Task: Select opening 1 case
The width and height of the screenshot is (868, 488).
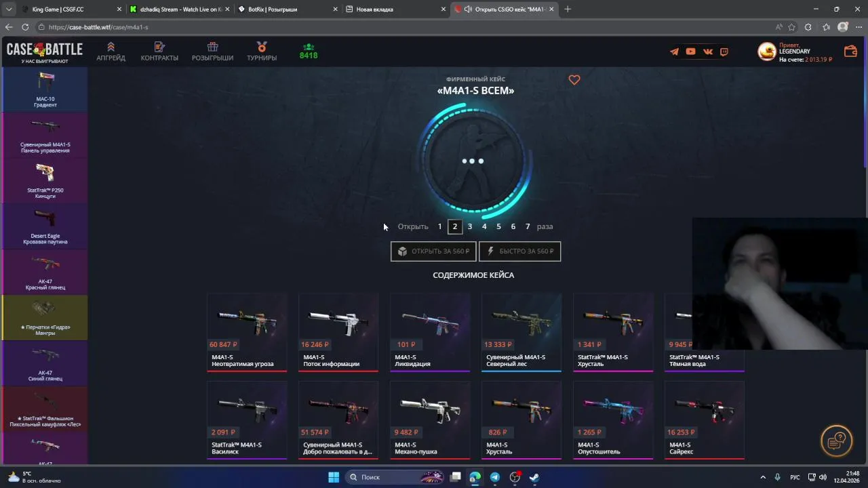Action: pyautogui.click(x=439, y=226)
